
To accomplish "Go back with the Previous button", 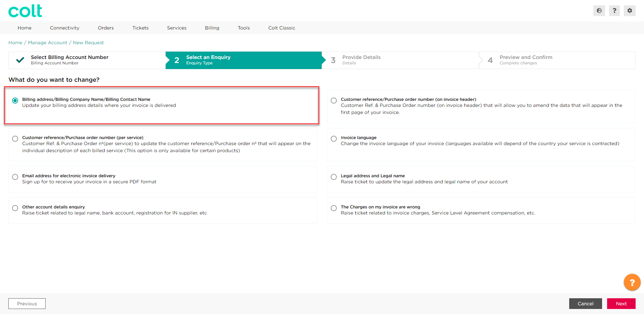I will pyautogui.click(x=27, y=304).
